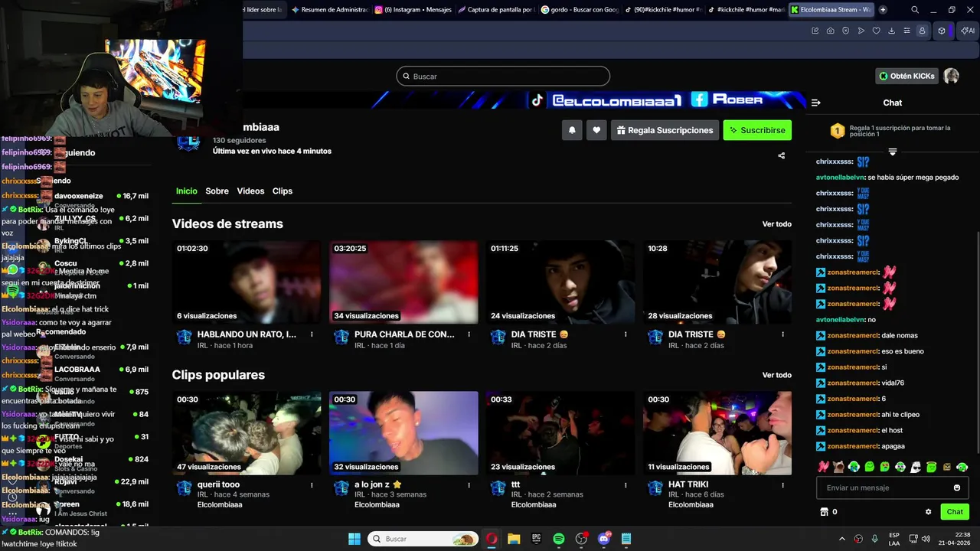Select the crying cat emote in chat bar
This screenshot has height=551, width=980.
[838, 467]
